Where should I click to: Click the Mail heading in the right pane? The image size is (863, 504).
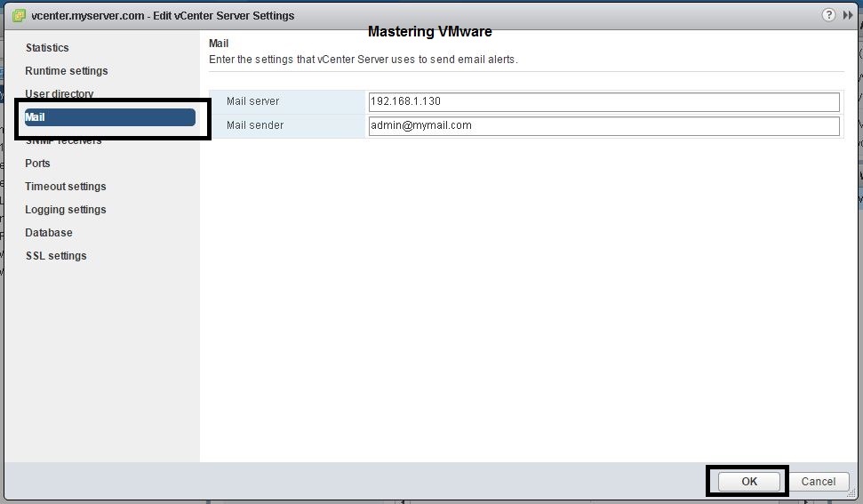(219, 44)
